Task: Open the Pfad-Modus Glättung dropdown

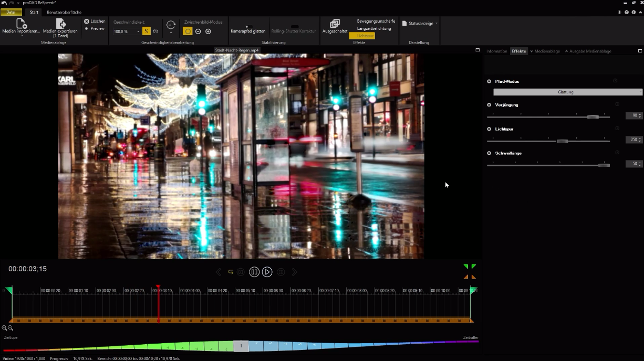Action: click(568, 92)
